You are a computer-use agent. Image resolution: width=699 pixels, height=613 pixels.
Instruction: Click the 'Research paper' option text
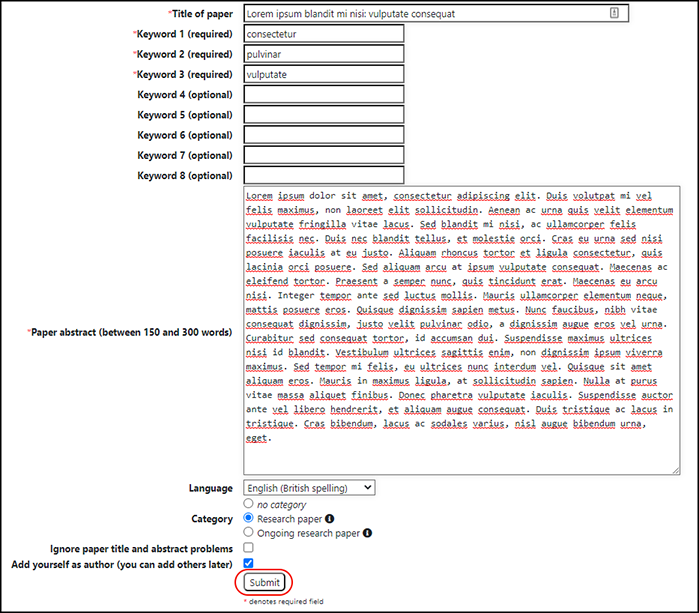[x=289, y=519]
